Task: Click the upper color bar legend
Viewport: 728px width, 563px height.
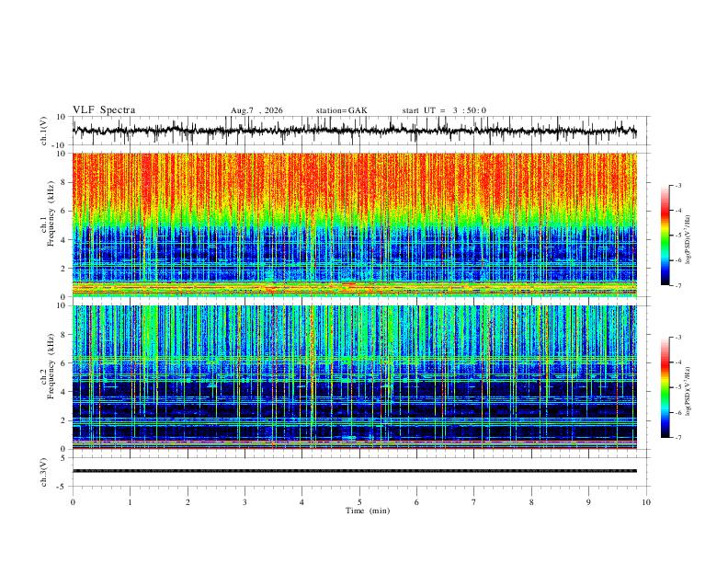Action: tap(665, 236)
